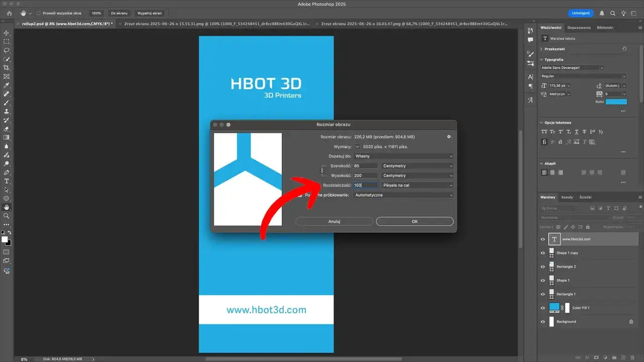Select the Pen tool

click(7, 172)
